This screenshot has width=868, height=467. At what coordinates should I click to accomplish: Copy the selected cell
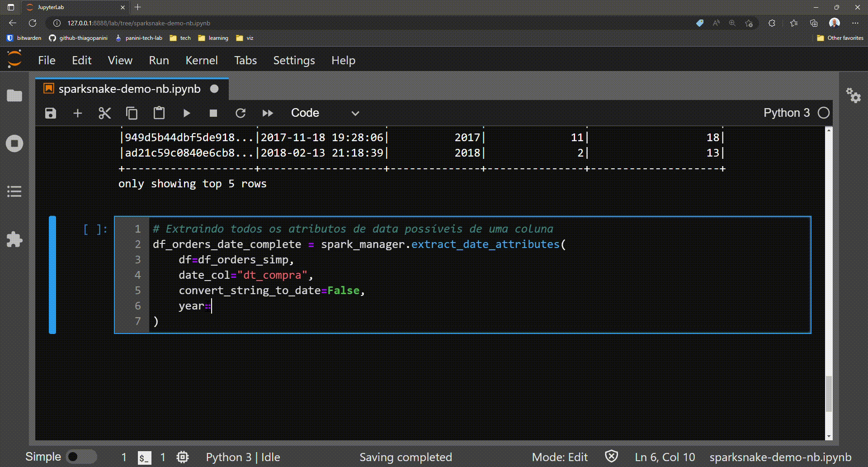(x=132, y=113)
